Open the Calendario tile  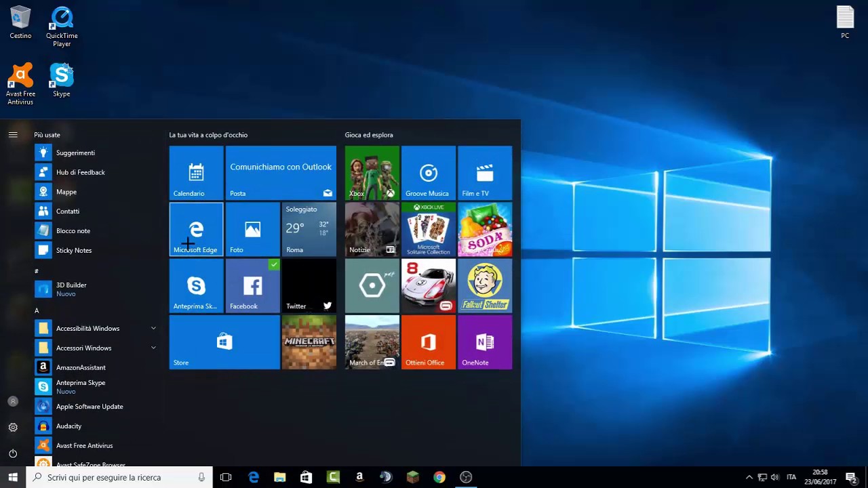(x=196, y=173)
